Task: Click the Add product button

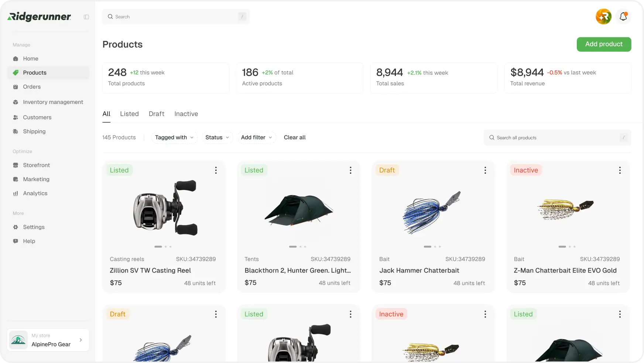Action: (604, 44)
